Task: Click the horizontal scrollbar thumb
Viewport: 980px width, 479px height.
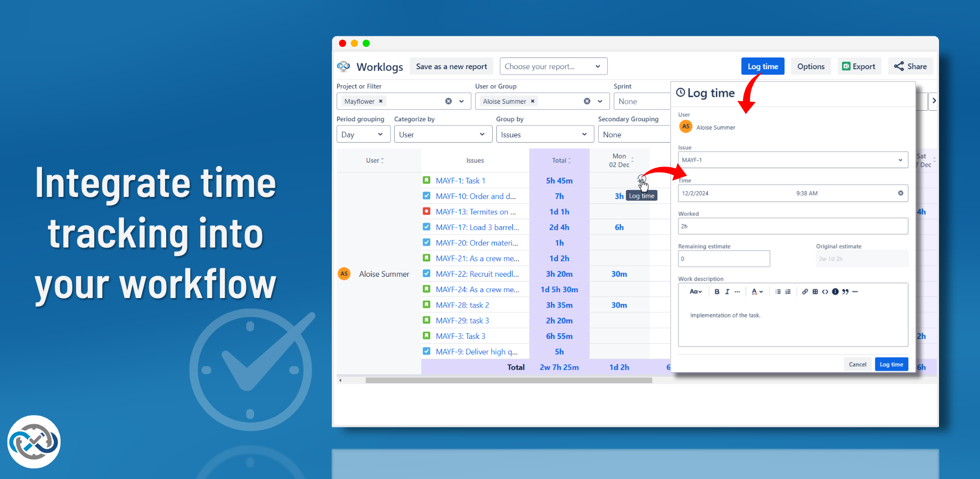Action: (509, 380)
